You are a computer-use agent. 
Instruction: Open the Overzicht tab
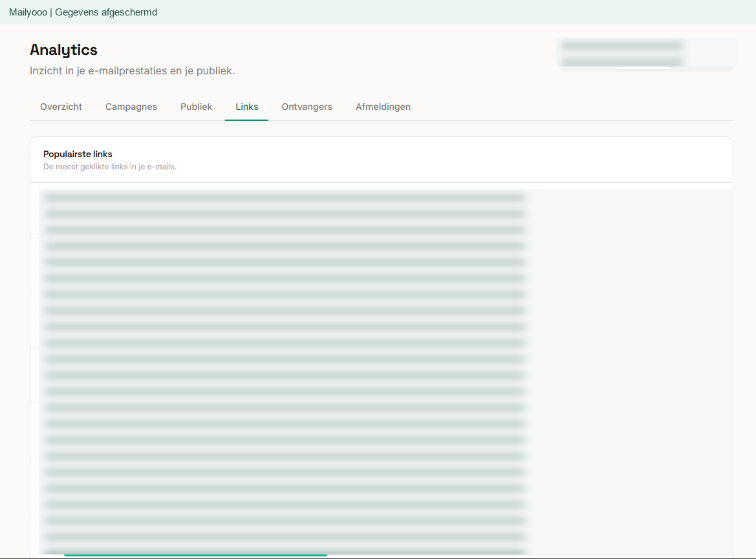pyautogui.click(x=61, y=107)
